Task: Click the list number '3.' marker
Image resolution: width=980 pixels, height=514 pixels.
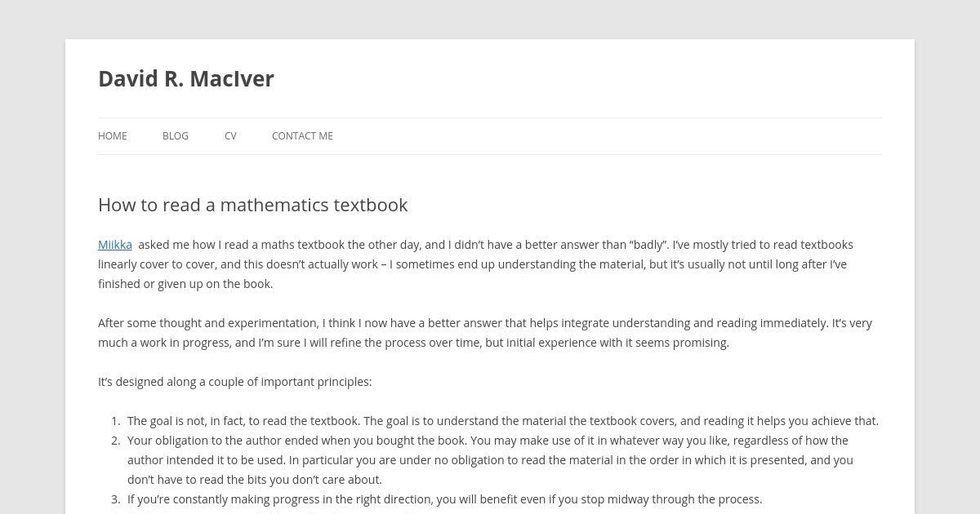Action: click(x=115, y=499)
